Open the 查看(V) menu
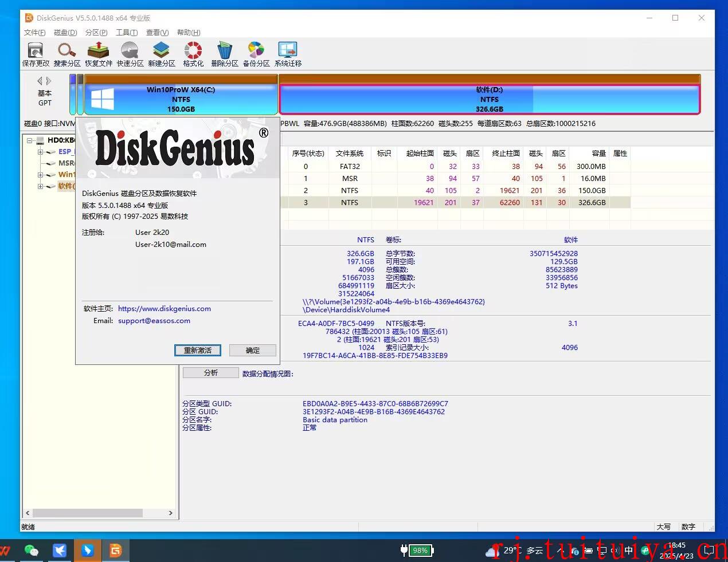This screenshot has width=728, height=562. 157,33
